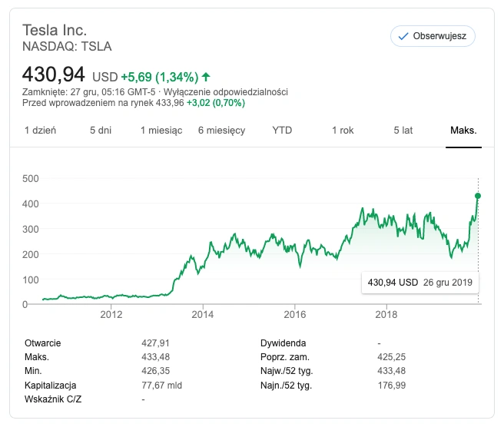Click the Dywidenda label
This screenshot has height=427, width=504.
(283, 343)
